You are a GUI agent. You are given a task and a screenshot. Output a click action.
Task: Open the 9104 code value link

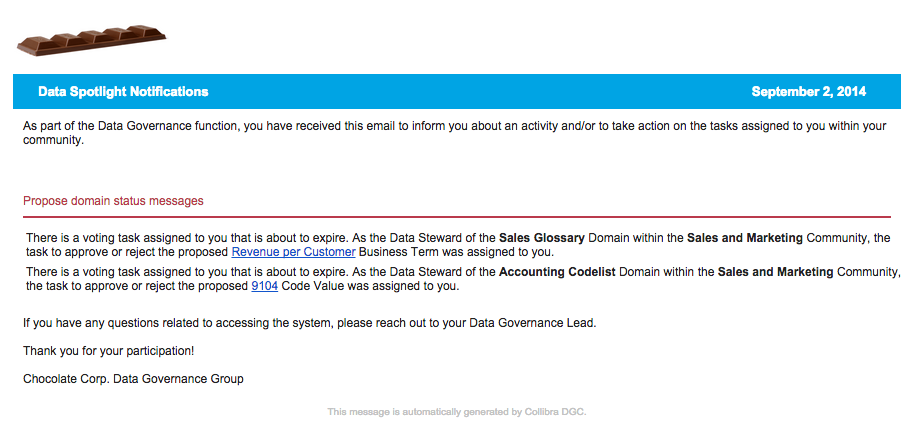coord(264,286)
